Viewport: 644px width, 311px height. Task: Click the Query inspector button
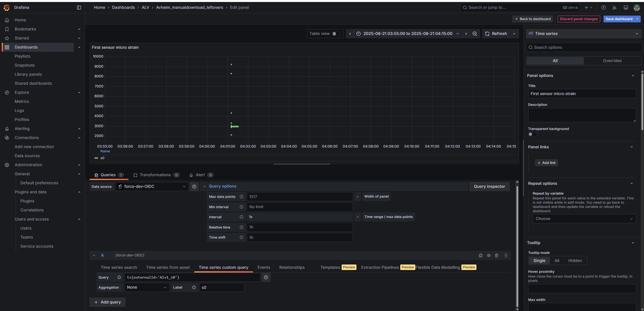click(x=489, y=187)
